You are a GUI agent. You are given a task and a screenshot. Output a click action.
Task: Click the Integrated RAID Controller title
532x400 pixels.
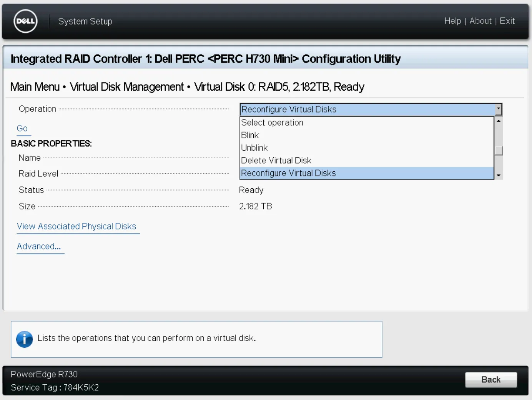[x=206, y=59]
